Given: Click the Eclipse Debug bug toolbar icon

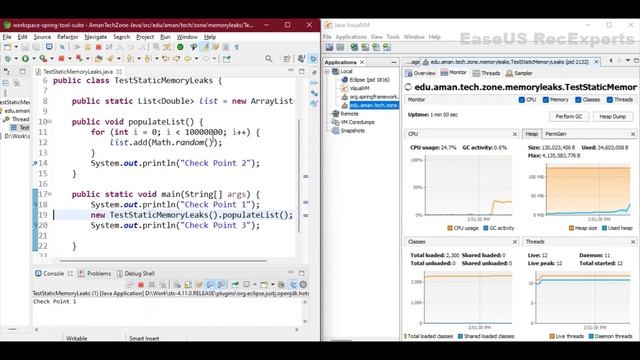Looking at the screenshot, I should click(8, 59).
